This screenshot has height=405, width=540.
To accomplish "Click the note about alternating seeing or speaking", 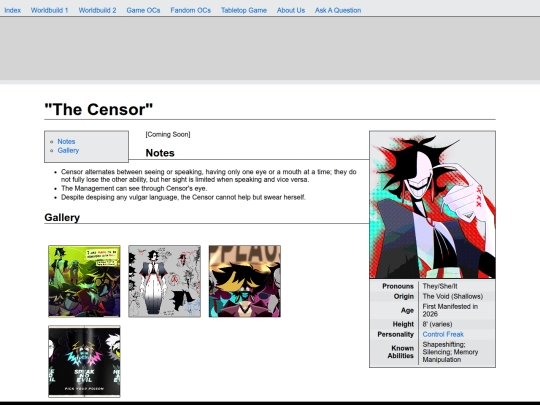I will click(x=209, y=176).
